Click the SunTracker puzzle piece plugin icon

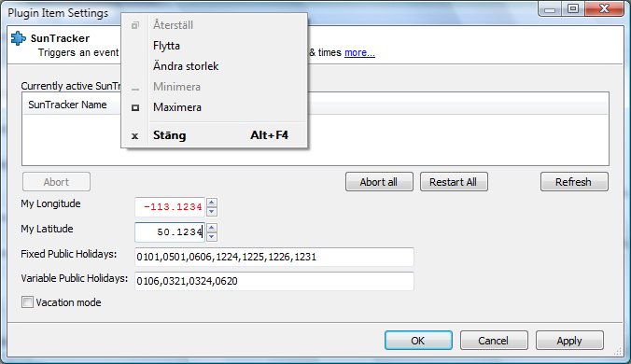coord(18,38)
